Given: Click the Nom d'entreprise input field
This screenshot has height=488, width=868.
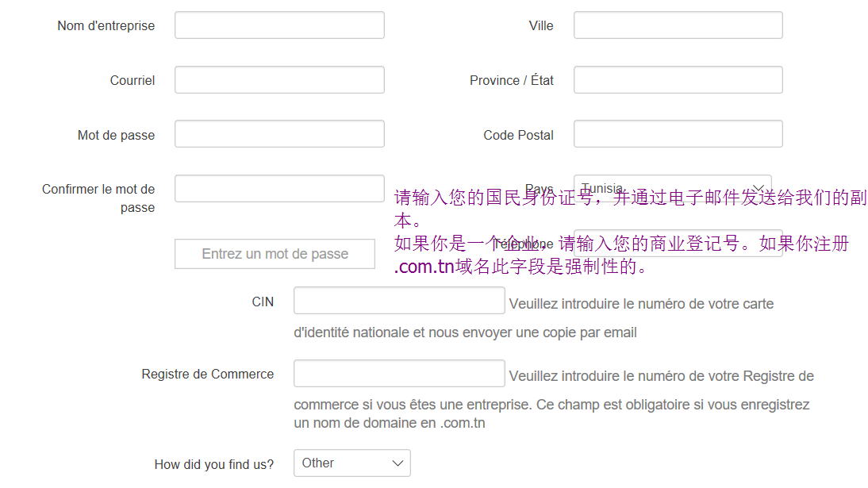Looking at the screenshot, I should tap(279, 25).
